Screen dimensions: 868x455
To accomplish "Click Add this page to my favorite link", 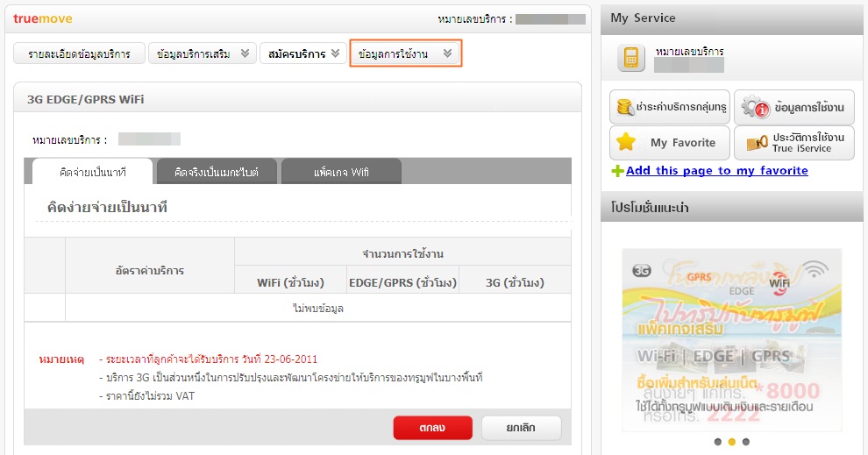I will [x=717, y=170].
